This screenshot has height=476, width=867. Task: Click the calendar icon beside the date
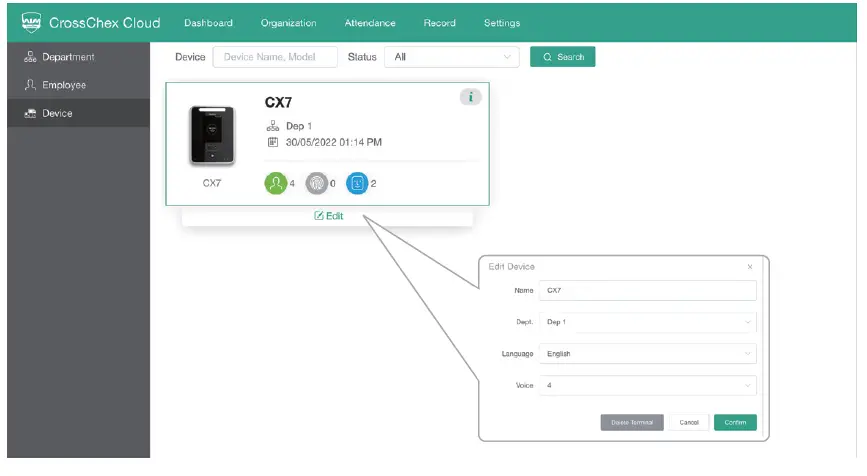coord(273,142)
